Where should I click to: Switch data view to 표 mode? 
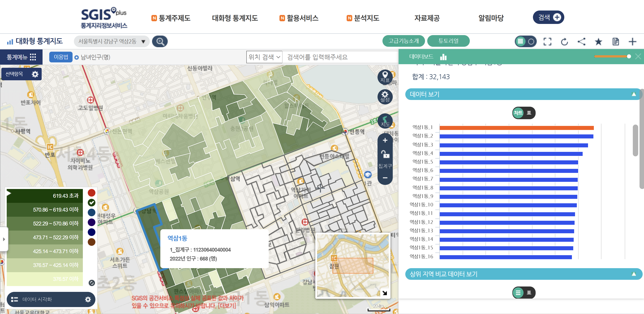point(529,113)
